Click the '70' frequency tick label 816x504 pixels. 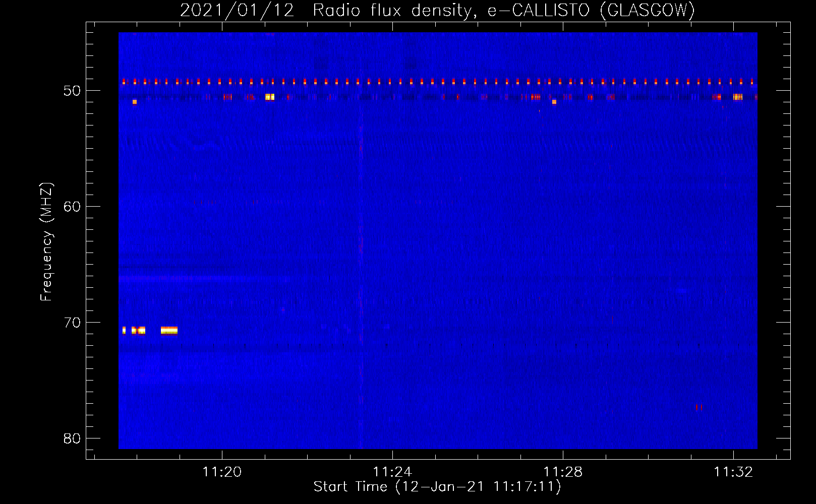click(x=72, y=322)
